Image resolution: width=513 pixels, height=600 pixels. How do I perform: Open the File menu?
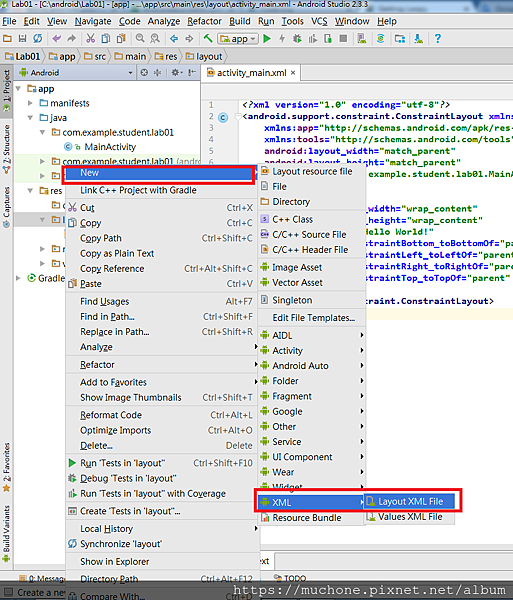[9, 21]
